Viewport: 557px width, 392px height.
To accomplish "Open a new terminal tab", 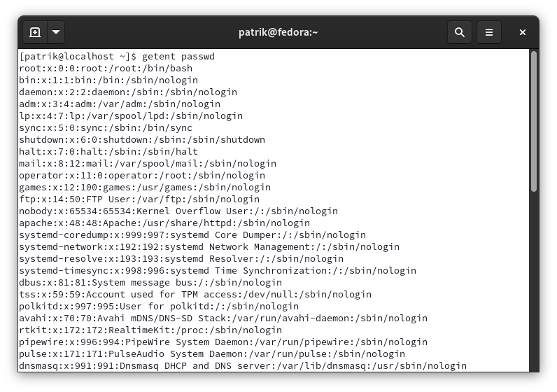I will click(35, 32).
